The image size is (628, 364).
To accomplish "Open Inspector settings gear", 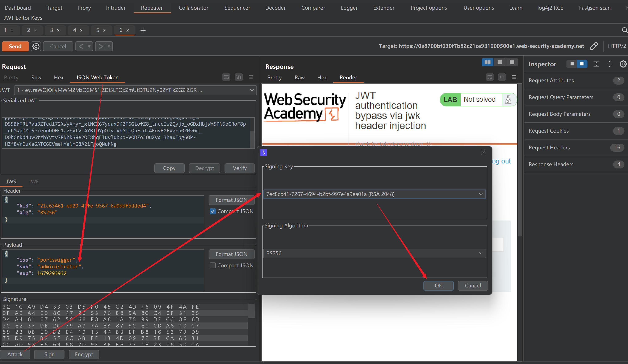I will coord(623,64).
